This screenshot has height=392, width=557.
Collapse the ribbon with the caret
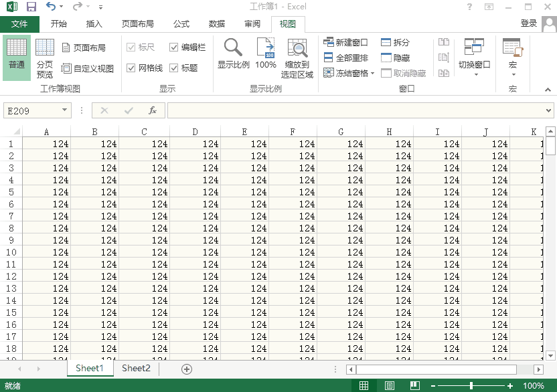point(548,90)
